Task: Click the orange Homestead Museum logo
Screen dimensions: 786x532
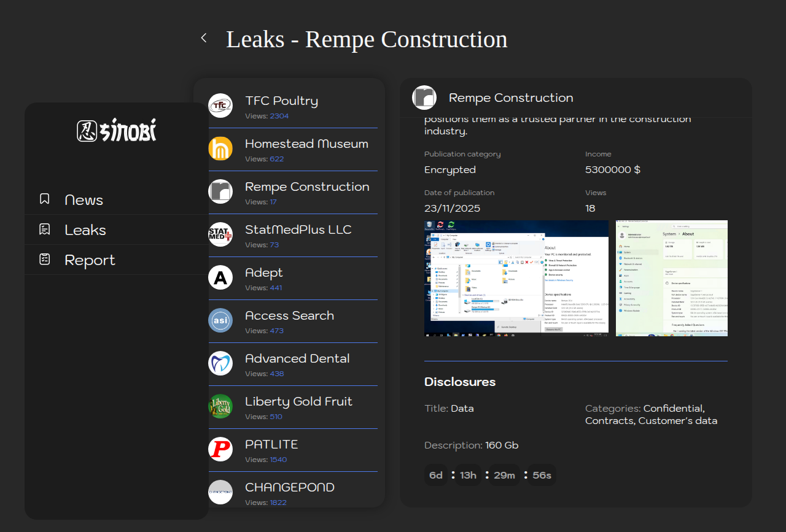Action: tap(220, 148)
